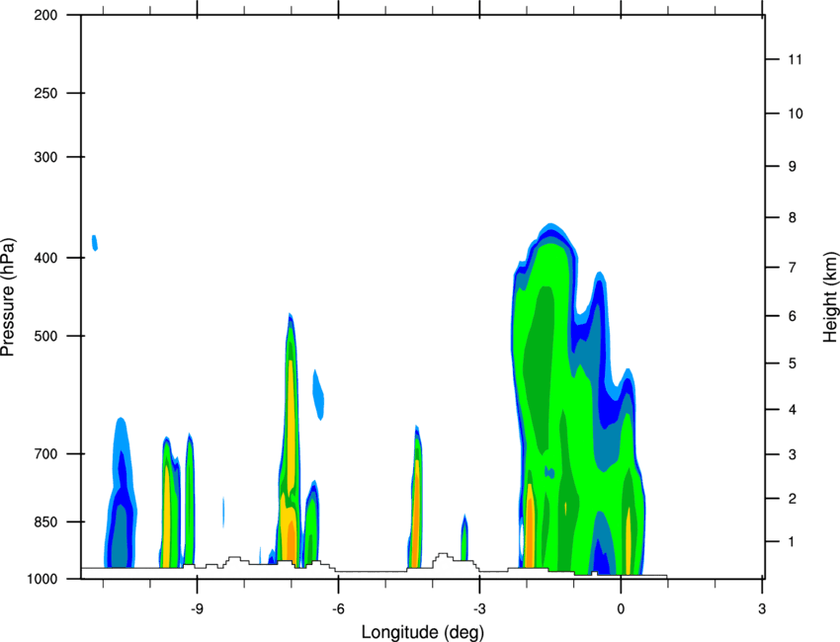Pick the 8 km height label
The image size is (840, 642).
coord(792,217)
